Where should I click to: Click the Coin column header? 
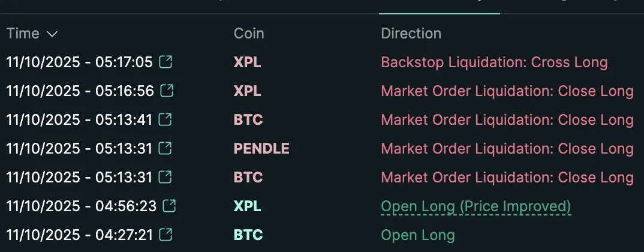point(249,33)
